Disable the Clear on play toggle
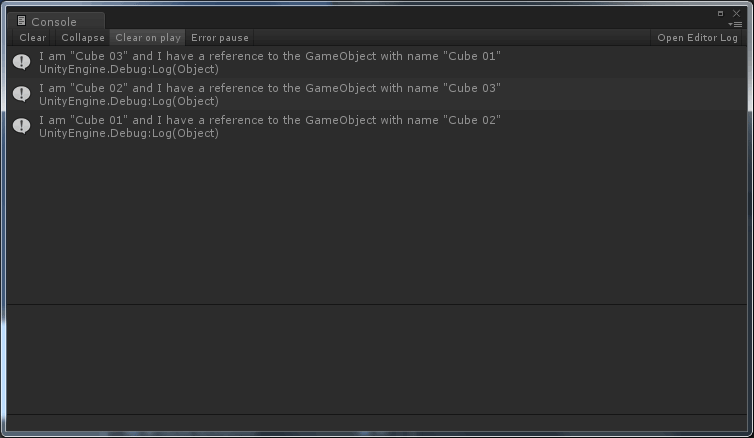 point(148,38)
